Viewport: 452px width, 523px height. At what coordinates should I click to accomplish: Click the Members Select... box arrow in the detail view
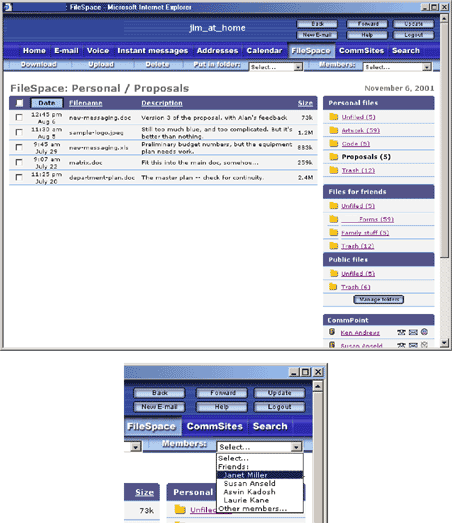point(296,447)
